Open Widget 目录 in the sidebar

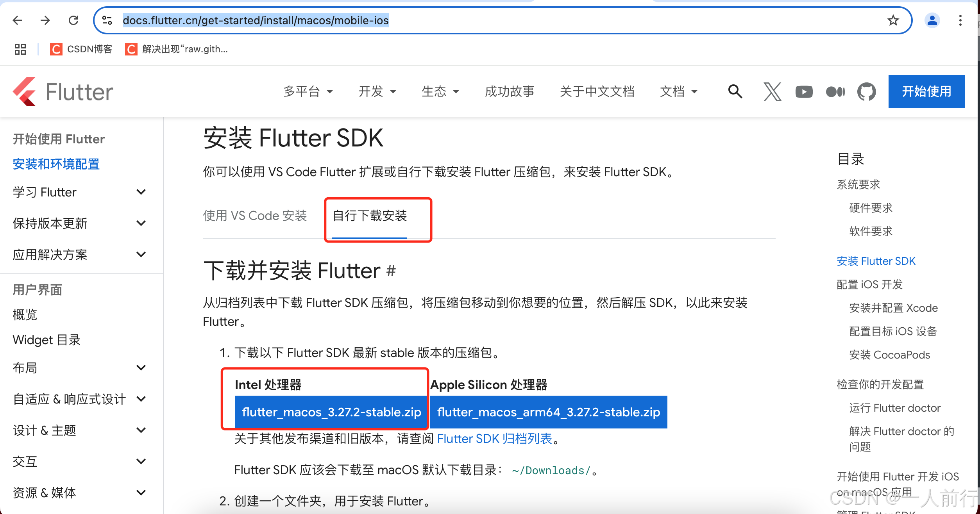(x=46, y=340)
